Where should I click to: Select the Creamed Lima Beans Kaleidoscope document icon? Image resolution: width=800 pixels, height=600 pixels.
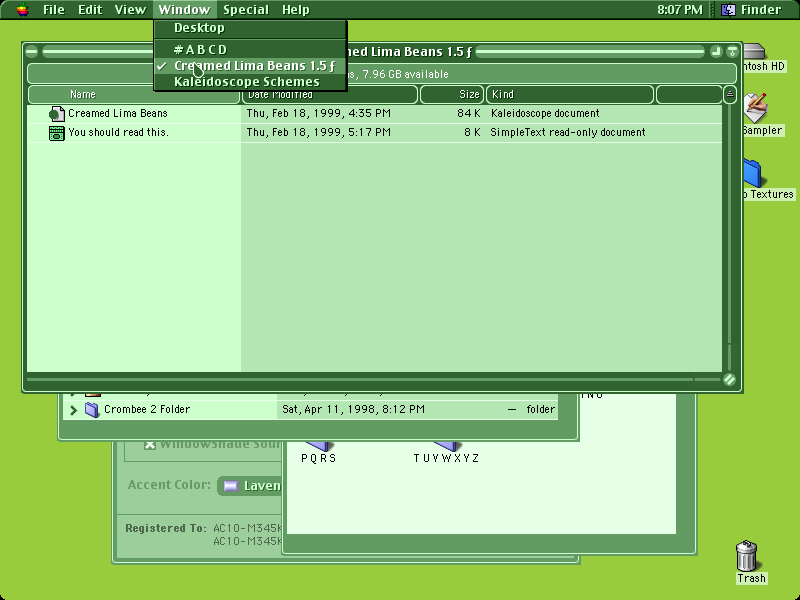tap(57, 114)
